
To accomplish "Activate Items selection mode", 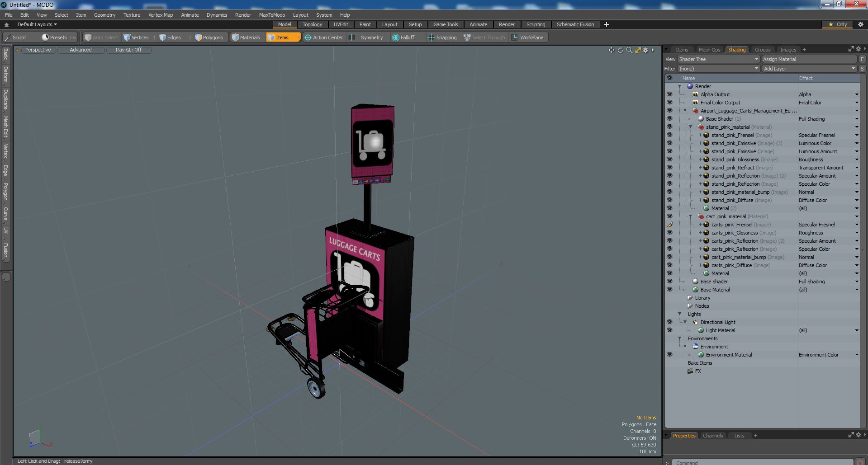I will tap(283, 38).
